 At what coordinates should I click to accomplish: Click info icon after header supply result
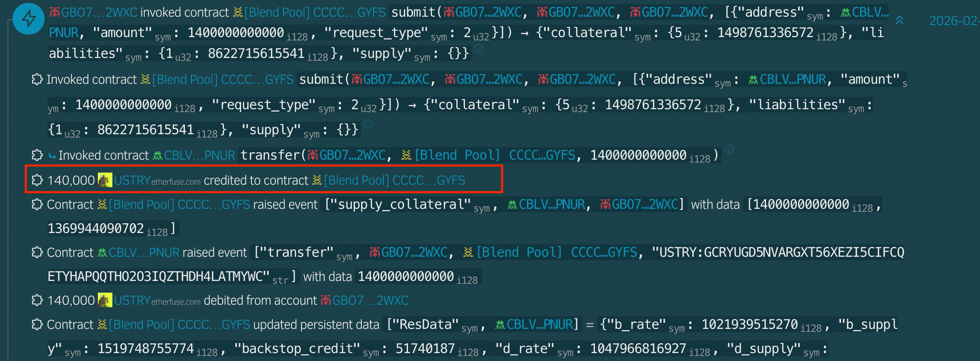pos(479,49)
